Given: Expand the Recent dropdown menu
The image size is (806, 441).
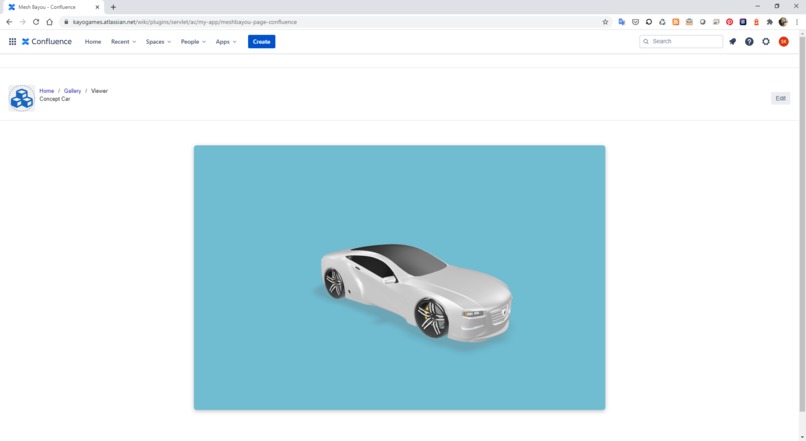Looking at the screenshot, I should point(123,42).
